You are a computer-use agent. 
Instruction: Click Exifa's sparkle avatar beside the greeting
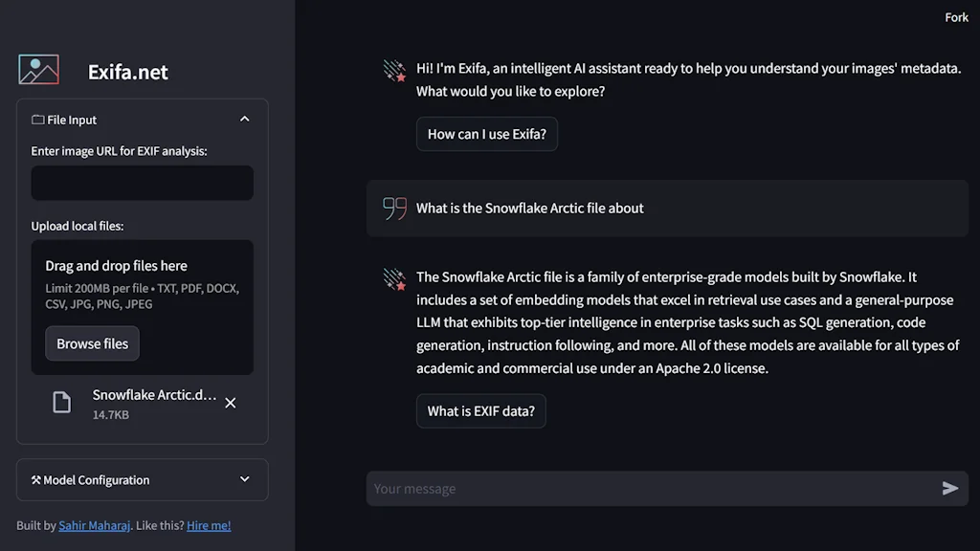[x=393, y=69]
